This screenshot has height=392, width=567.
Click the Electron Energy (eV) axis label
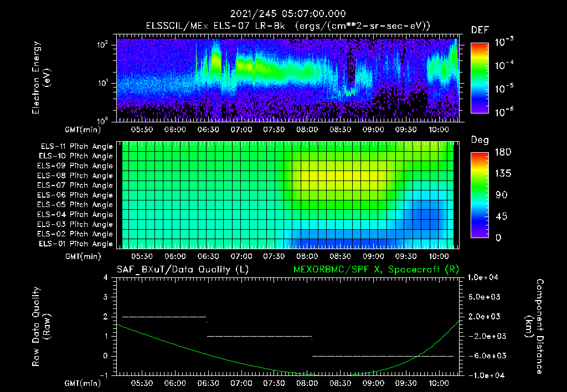click(x=41, y=78)
